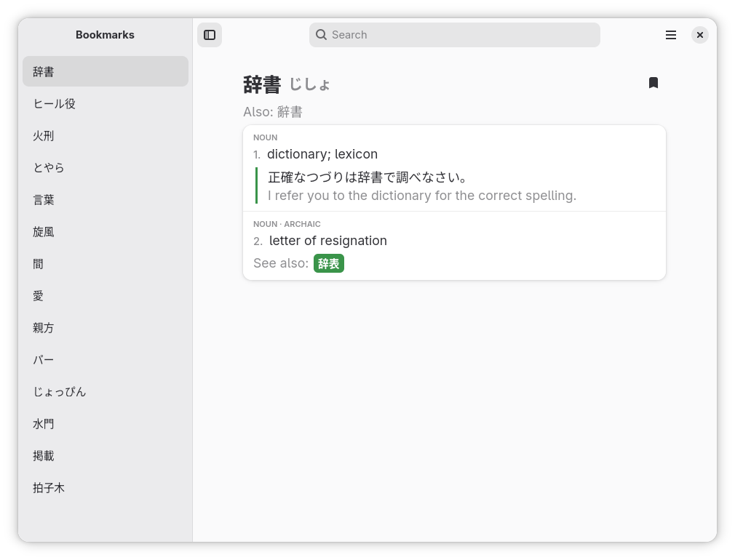This screenshot has height=560, width=735.
Task: Click the Japanese example sentence
Action: click(x=368, y=177)
